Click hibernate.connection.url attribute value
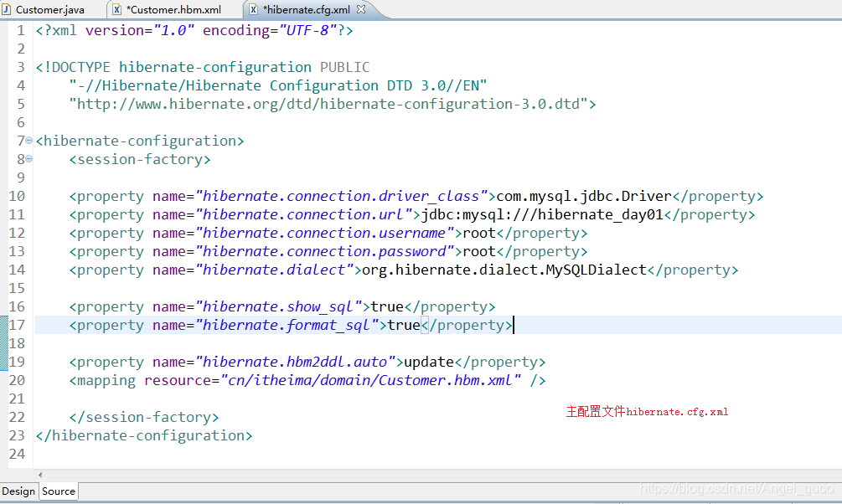The width and height of the screenshot is (842, 504). pos(303,214)
